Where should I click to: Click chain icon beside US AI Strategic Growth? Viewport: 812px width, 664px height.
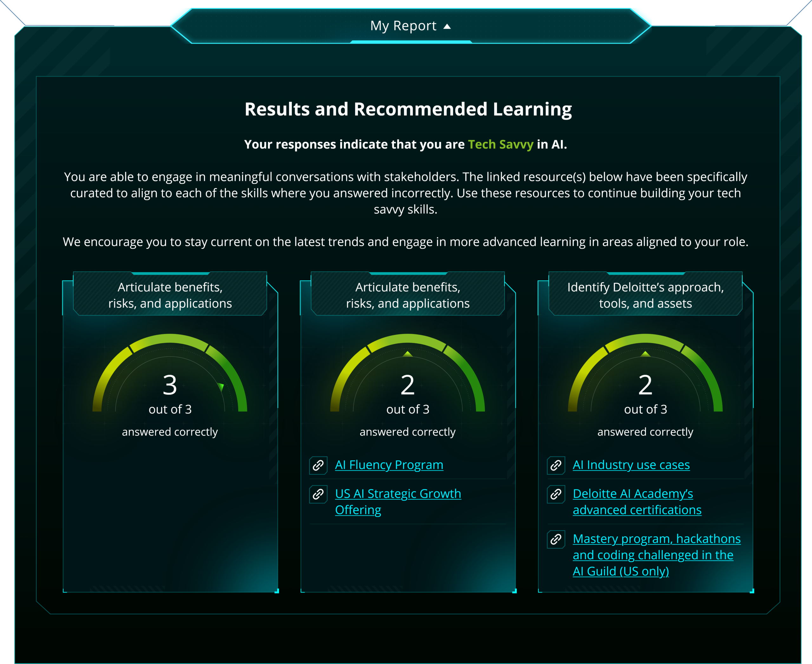coord(318,494)
